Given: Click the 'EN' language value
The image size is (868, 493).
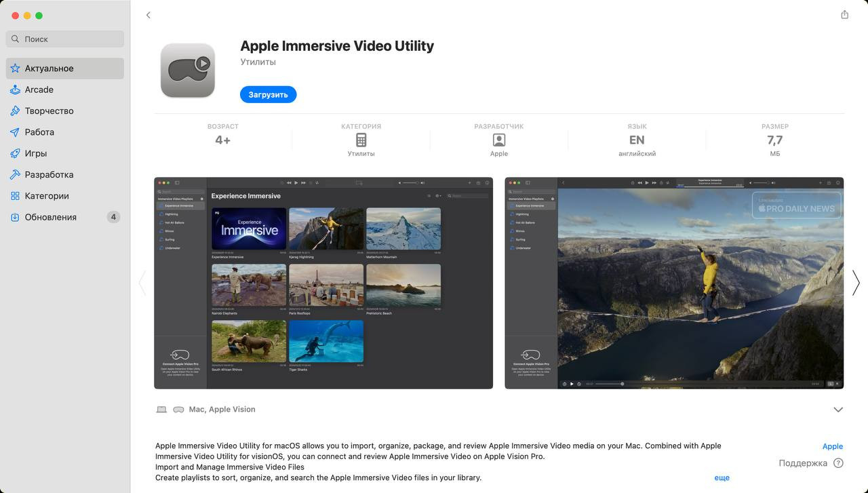Looking at the screenshot, I should click(x=637, y=140).
